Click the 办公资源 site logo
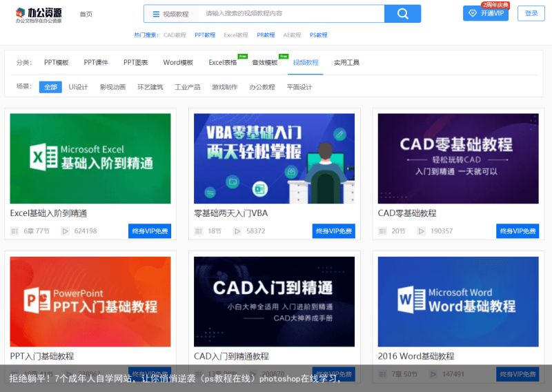This screenshot has height=392, width=552. click(x=39, y=14)
